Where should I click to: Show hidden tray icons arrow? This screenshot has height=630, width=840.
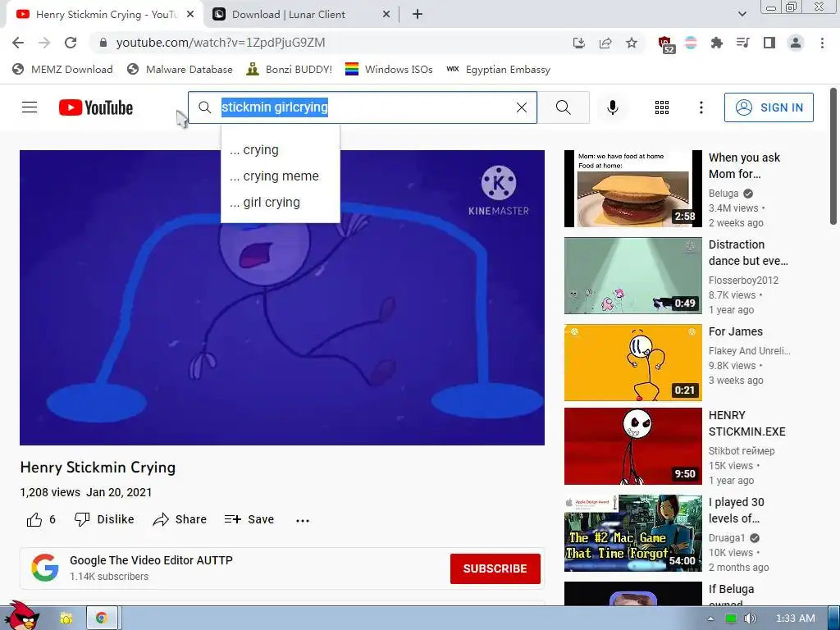pos(711,619)
